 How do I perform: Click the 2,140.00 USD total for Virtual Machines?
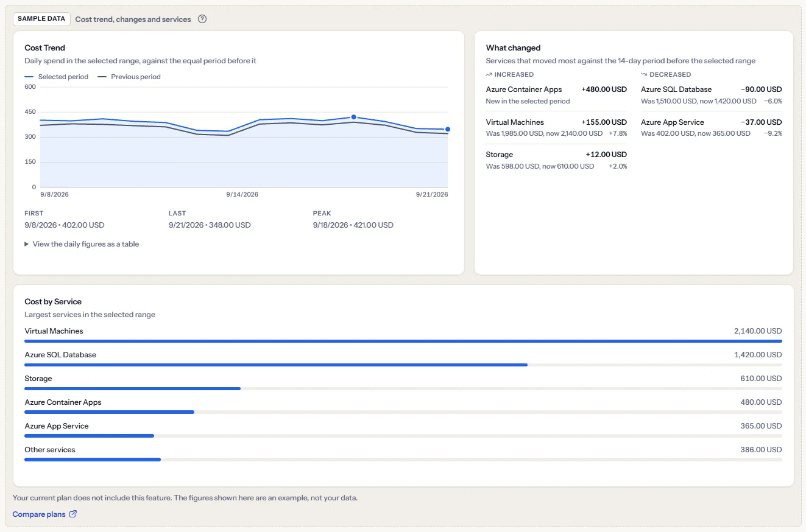point(758,331)
